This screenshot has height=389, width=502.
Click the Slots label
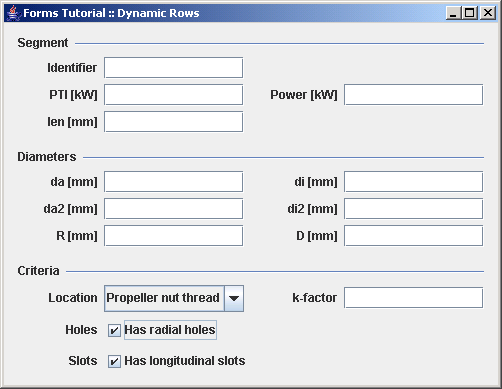point(83,361)
